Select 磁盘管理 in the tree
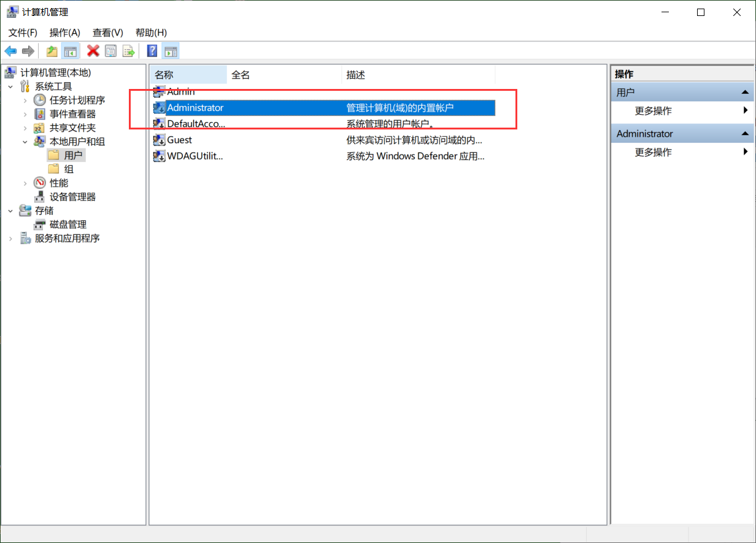The image size is (756, 543). pos(67,225)
